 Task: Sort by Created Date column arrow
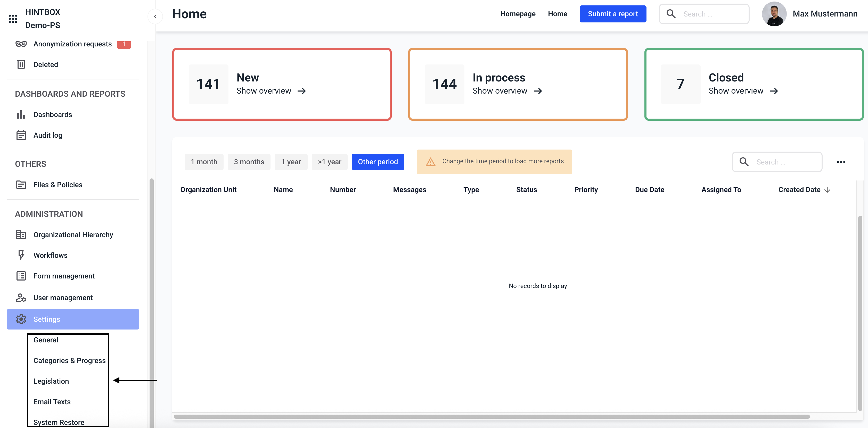pos(827,190)
